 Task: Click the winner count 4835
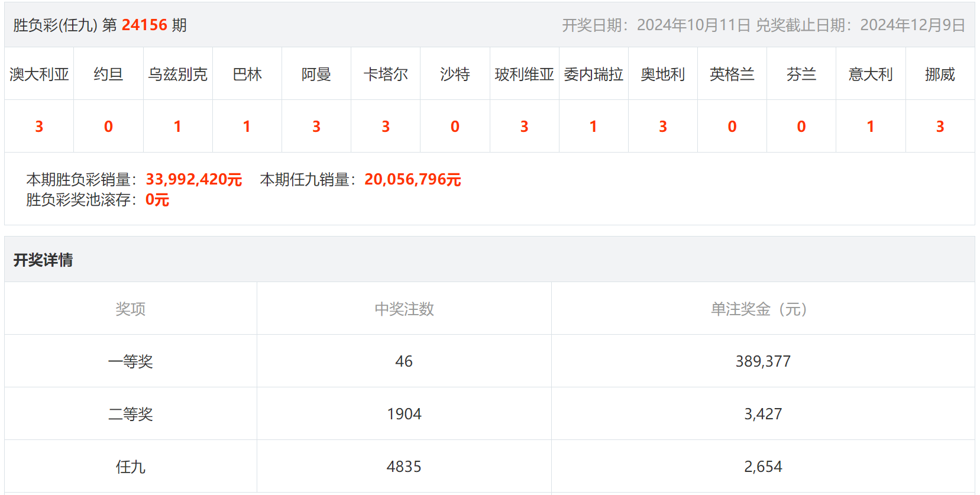pyautogui.click(x=404, y=467)
